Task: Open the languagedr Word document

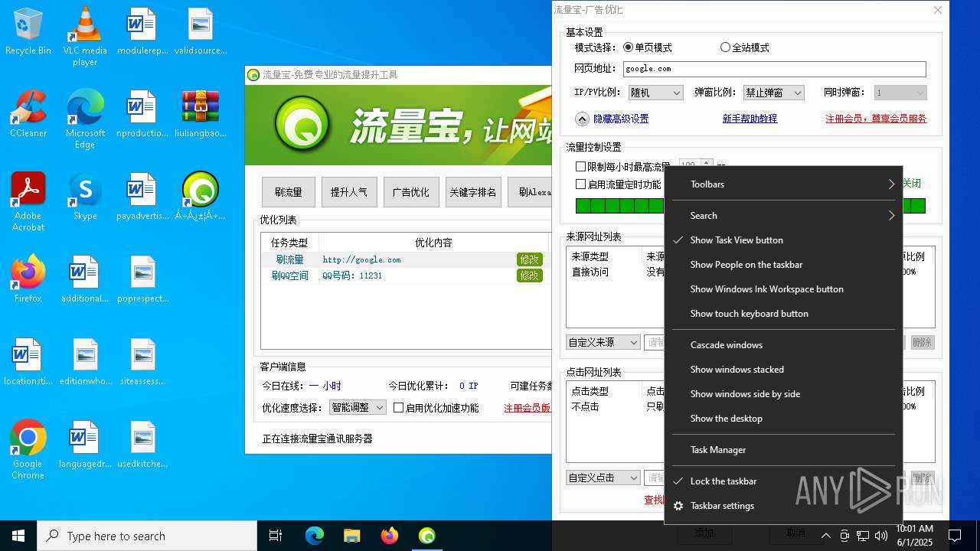Action: (85, 444)
